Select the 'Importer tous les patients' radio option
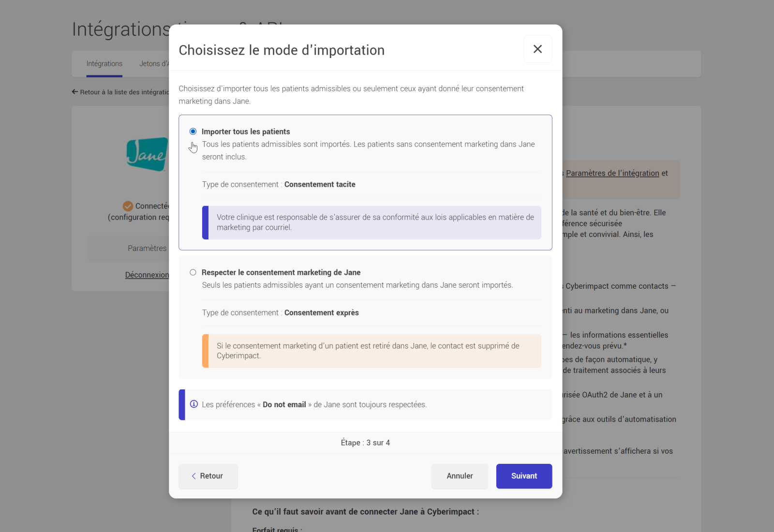The width and height of the screenshot is (774, 532). click(x=193, y=132)
